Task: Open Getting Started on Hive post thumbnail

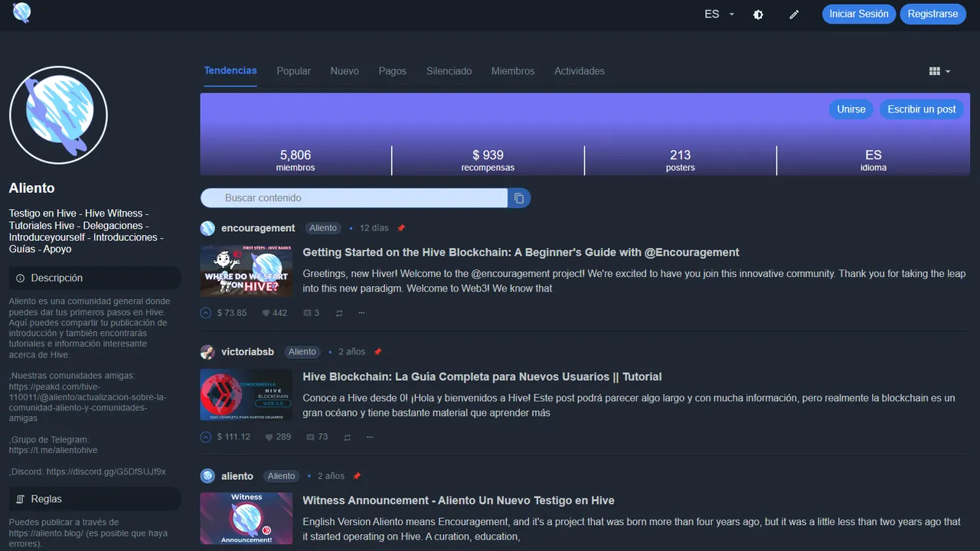Action: [x=247, y=271]
